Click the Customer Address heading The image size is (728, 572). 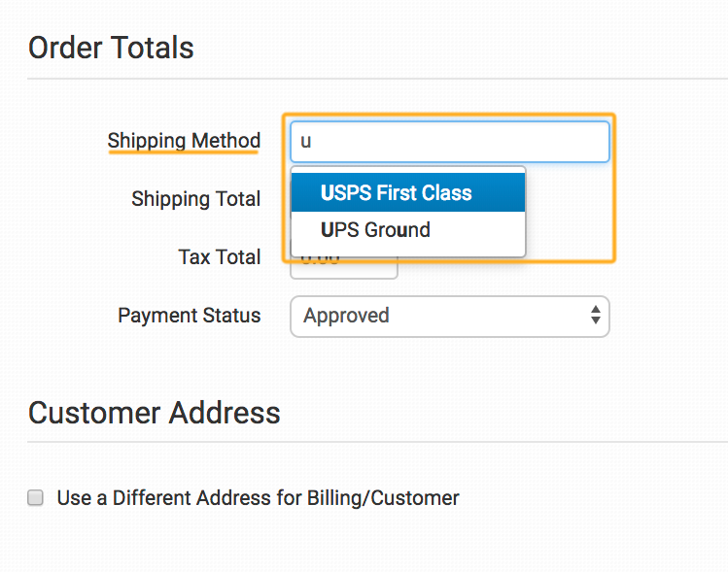click(x=154, y=412)
